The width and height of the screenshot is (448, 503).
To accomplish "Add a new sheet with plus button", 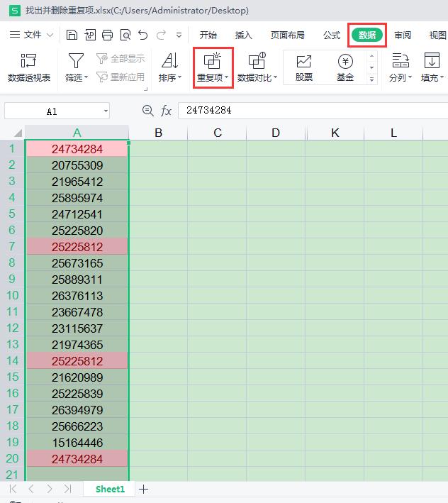I will coord(144,490).
